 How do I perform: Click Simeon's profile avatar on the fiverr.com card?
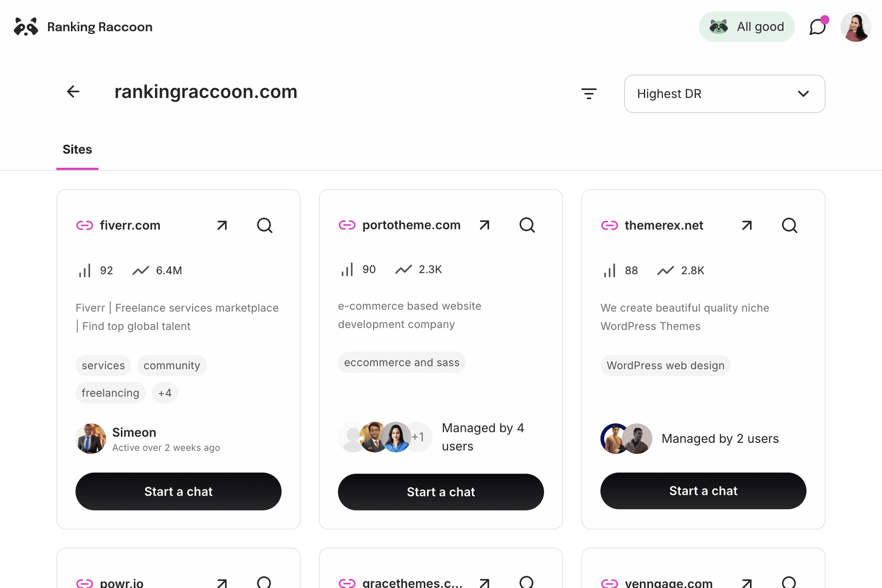coord(91,438)
